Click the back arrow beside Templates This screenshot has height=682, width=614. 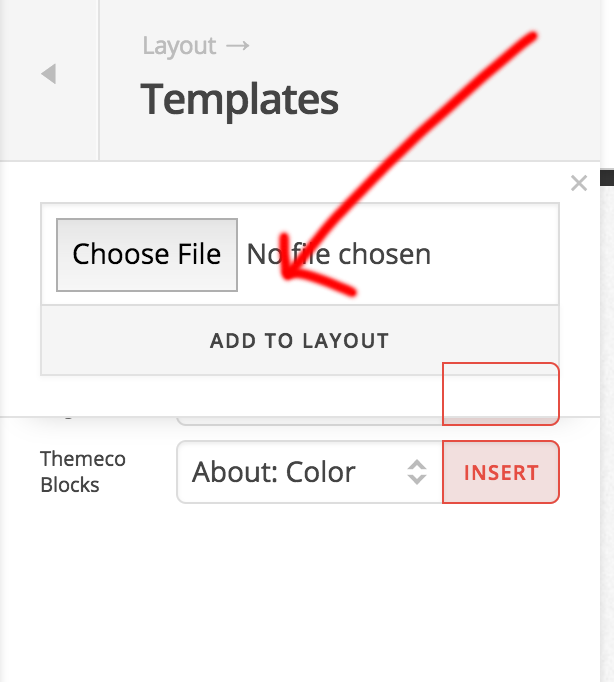click(x=48, y=74)
